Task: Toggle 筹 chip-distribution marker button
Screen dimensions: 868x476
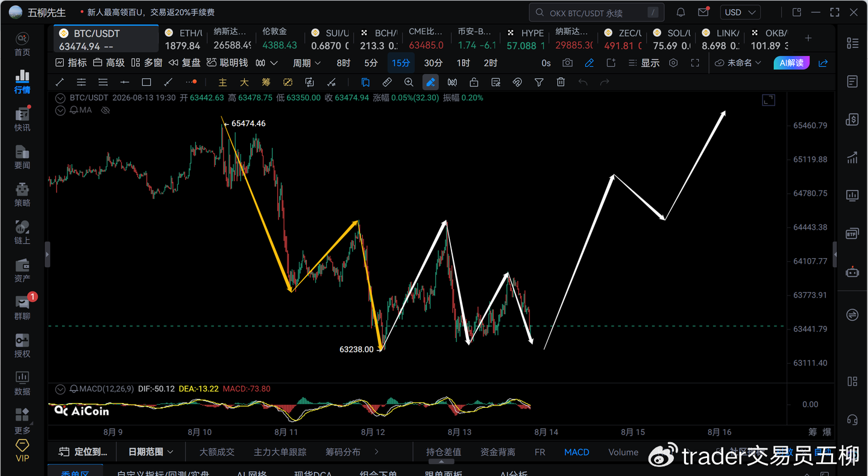Action: pos(266,82)
